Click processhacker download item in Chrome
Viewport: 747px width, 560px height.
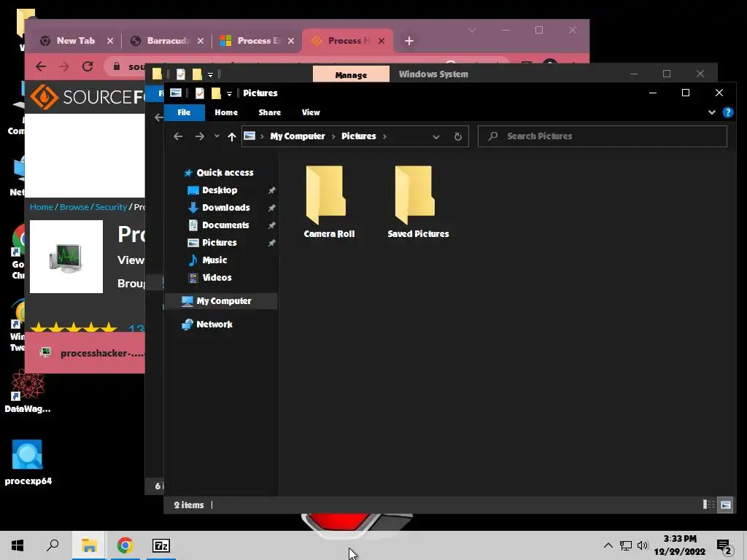[91, 353]
